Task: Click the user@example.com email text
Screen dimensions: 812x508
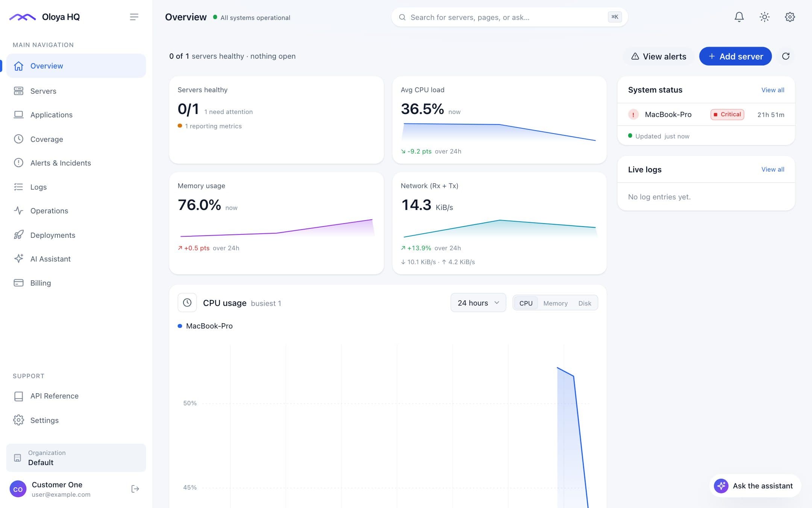Action: tap(61, 494)
